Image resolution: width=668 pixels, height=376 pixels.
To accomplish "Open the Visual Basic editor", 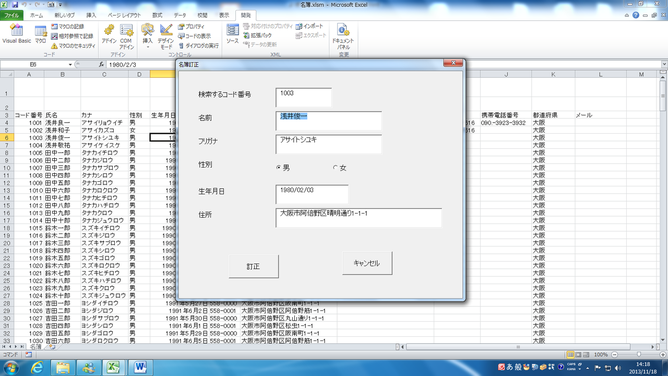I will click(x=16, y=34).
